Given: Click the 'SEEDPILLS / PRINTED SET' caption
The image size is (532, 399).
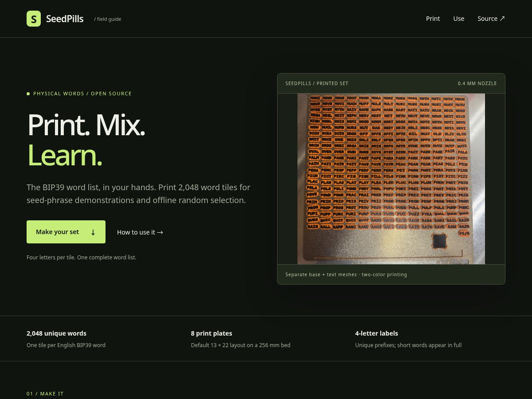Looking at the screenshot, I should (x=317, y=83).
